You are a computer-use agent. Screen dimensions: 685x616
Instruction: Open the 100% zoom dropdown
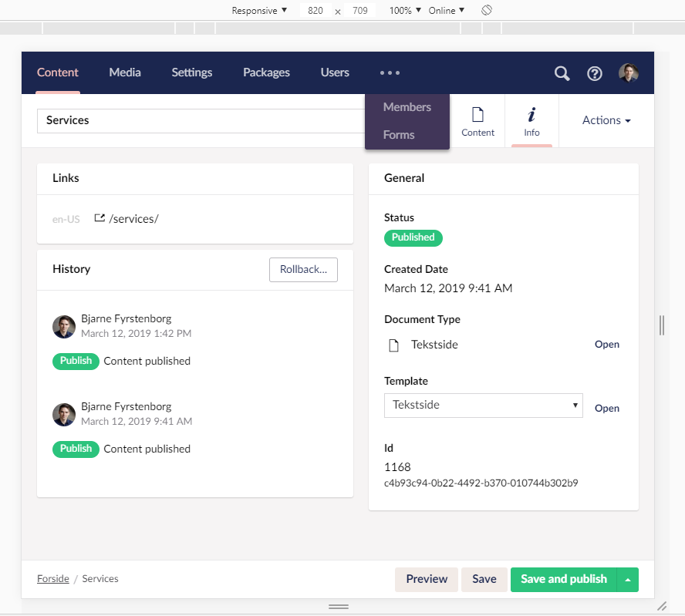coord(405,11)
